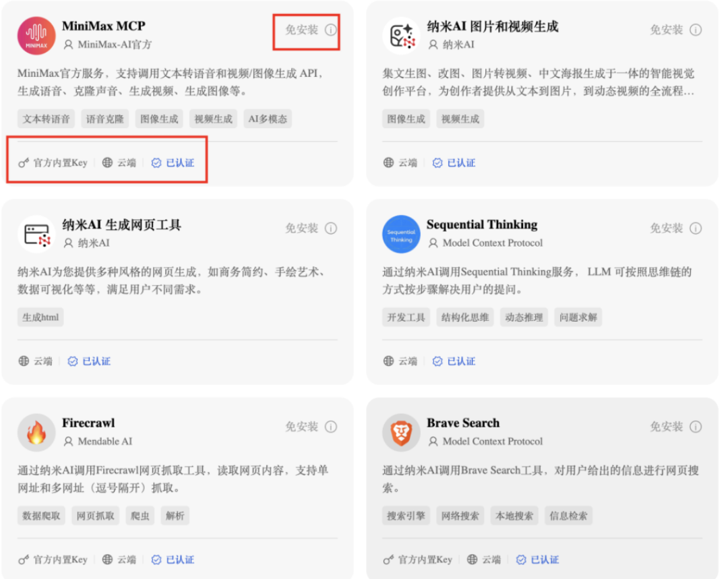Click info icon on Sequential Thinking card
The width and height of the screenshot is (728, 579).
click(x=696, y=228)
